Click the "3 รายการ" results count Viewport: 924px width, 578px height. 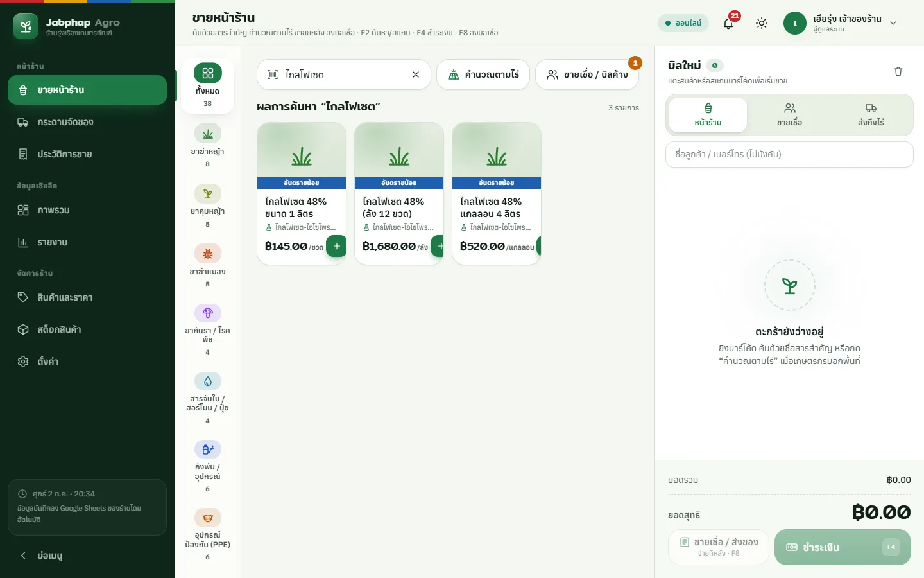coord(624,108)
